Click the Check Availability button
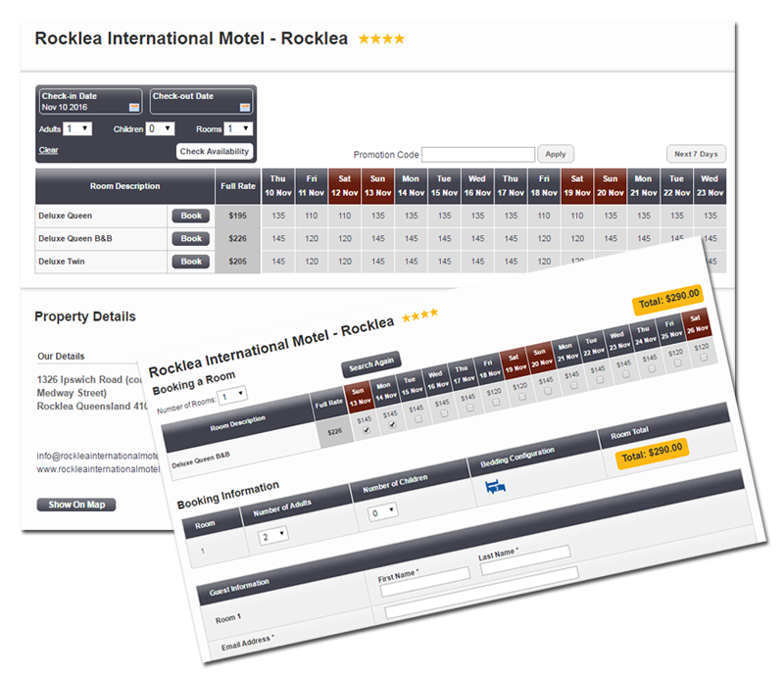The width and height of the screenshot is (784, 676). [215, 151]
